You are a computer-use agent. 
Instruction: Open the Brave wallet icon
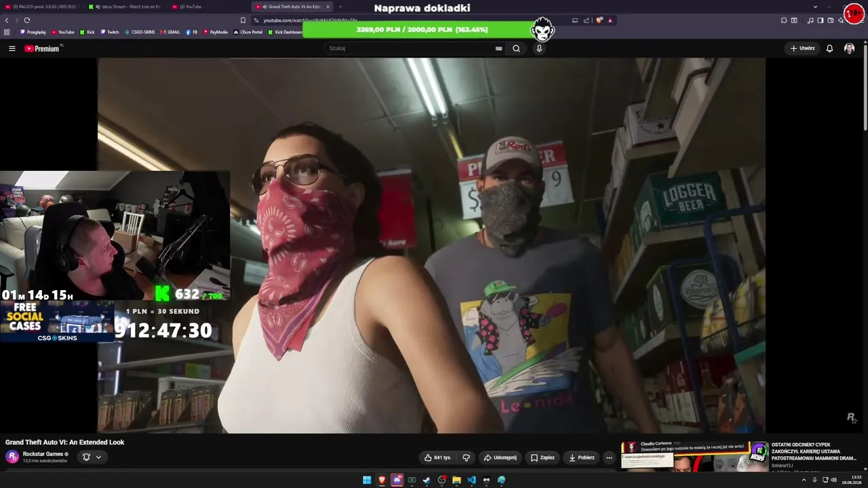[831, 20]
